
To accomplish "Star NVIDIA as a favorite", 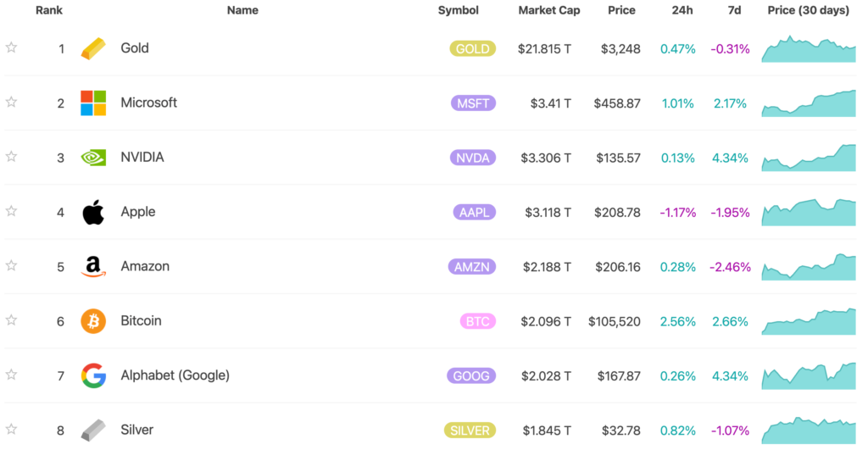I will [x=11, y=156].
